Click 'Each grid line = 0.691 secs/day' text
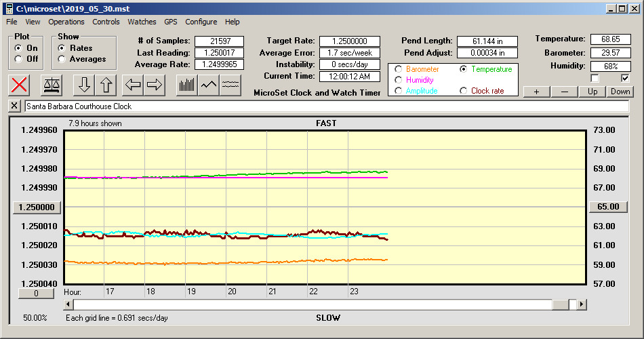This screenshot has height=339, width=644. [x=117, y=317]
